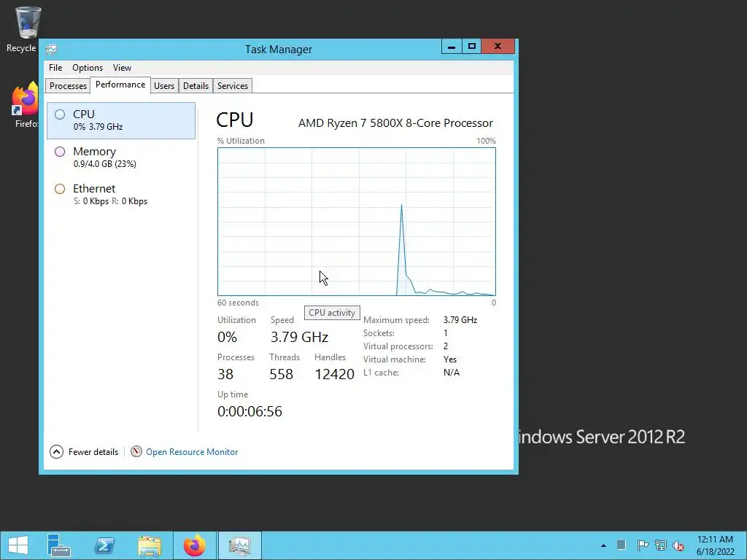This screenshot has width=747, height=560.
Task: Collapse view with Fewer details chevron
Action: pos(56,451)
